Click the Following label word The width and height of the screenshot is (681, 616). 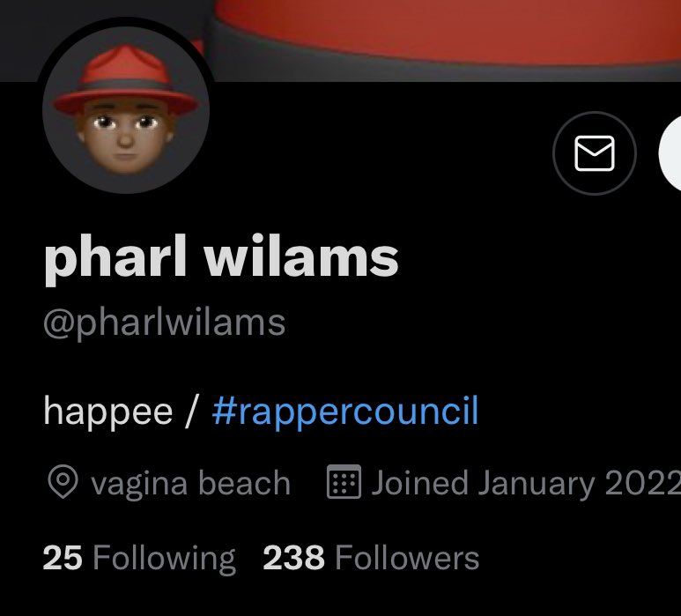(164, 560)
